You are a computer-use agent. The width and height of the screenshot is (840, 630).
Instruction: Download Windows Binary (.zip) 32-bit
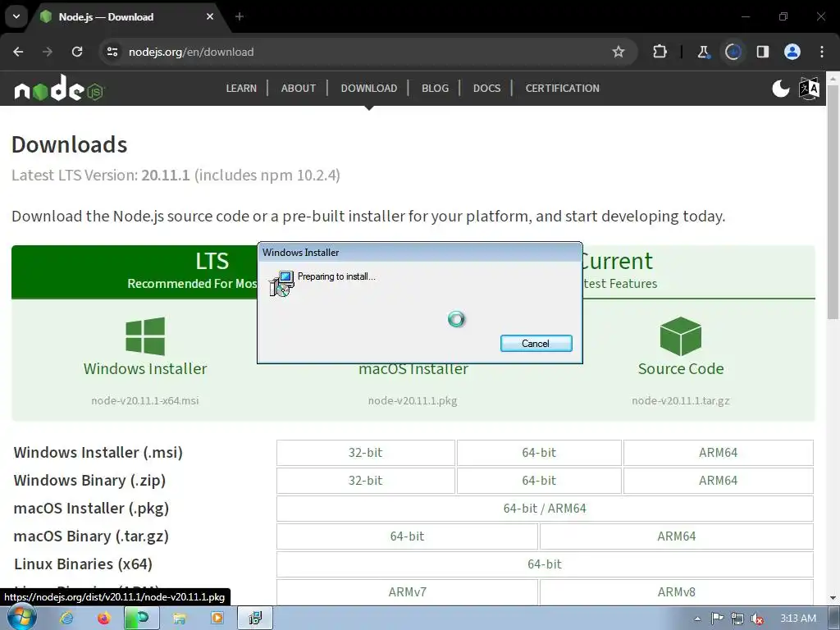365,481
